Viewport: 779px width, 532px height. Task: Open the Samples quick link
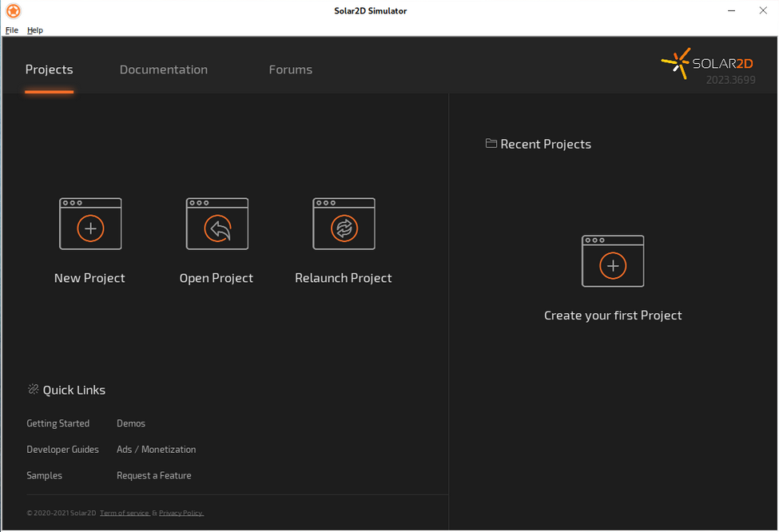pos(44,475)
